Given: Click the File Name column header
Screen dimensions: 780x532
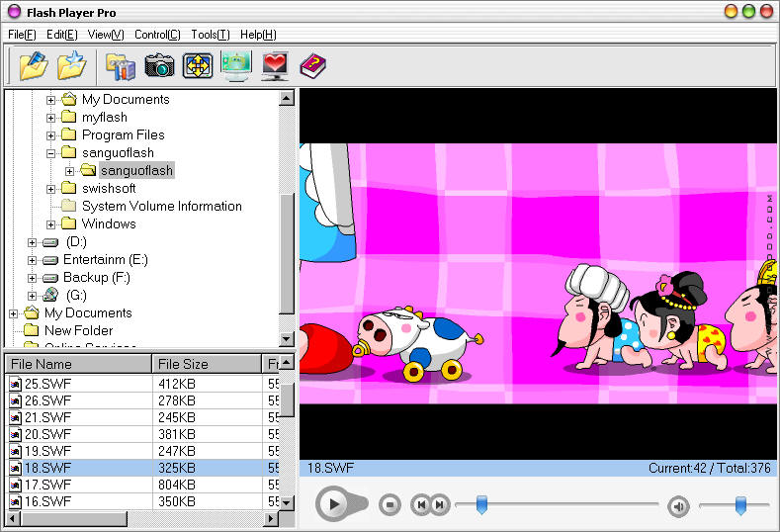Looking at the screenshot, I should coord(77,364).
